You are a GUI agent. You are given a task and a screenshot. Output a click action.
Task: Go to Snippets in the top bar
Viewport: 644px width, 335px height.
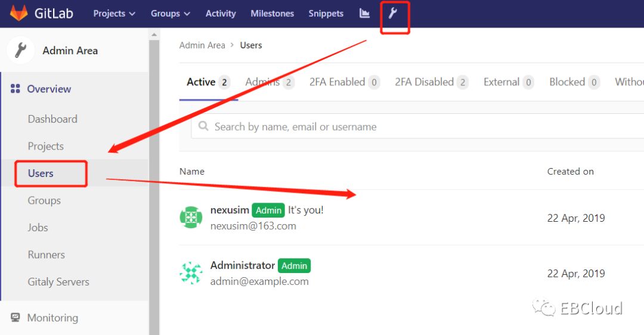click(326, 13)
